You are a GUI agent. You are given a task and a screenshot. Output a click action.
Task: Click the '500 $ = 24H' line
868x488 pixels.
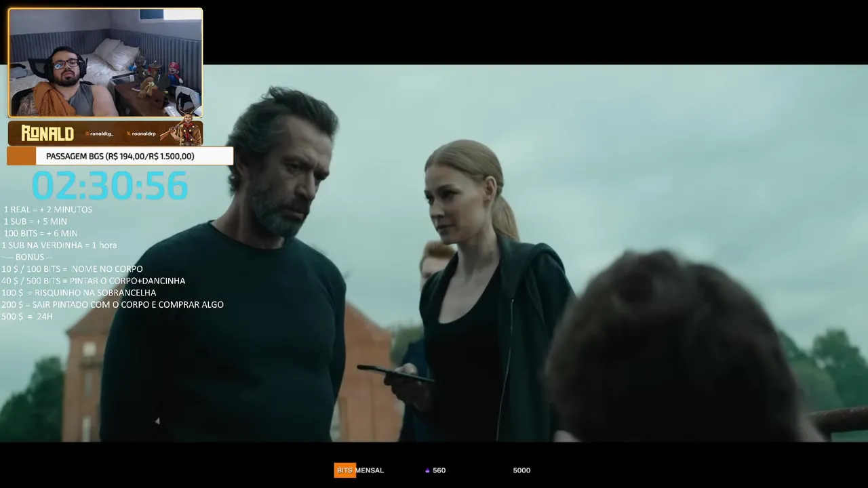tap(27, 317)
